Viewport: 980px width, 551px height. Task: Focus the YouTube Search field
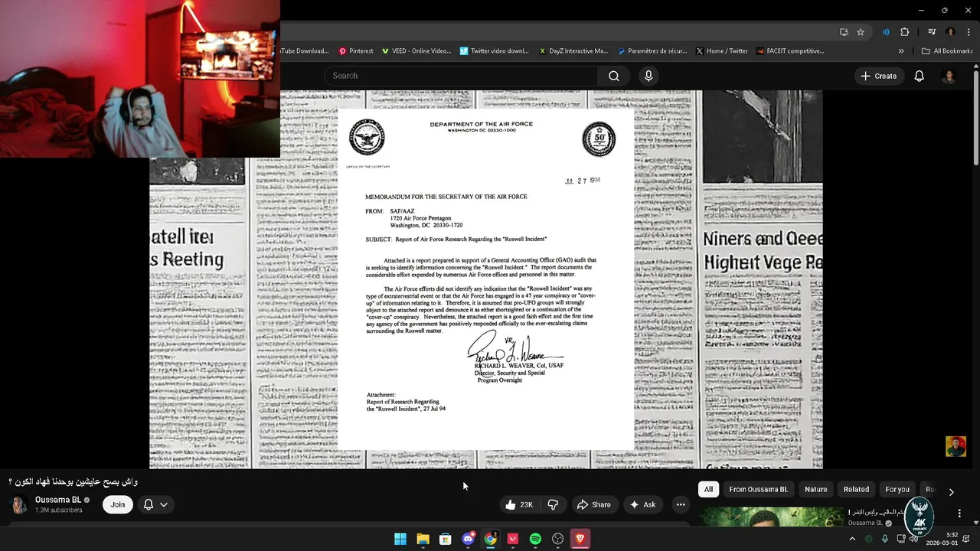click(x=461, y=76)
